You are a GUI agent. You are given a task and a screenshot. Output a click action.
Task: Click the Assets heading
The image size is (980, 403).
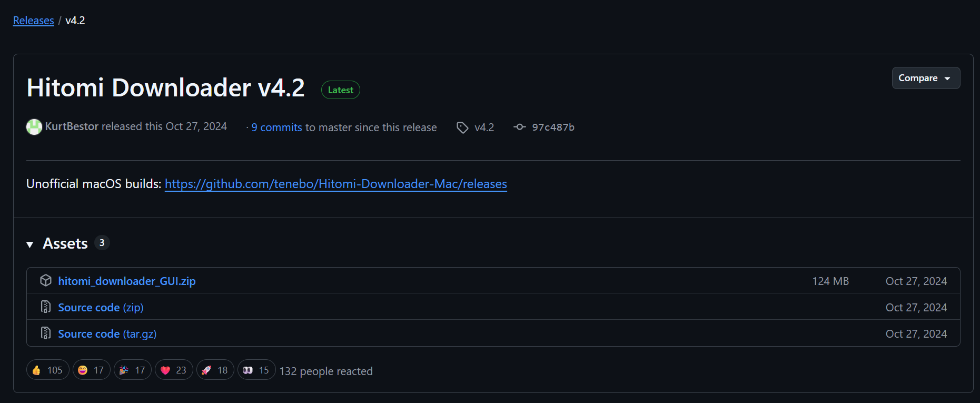pyautogui.click(x=65, y=243)
